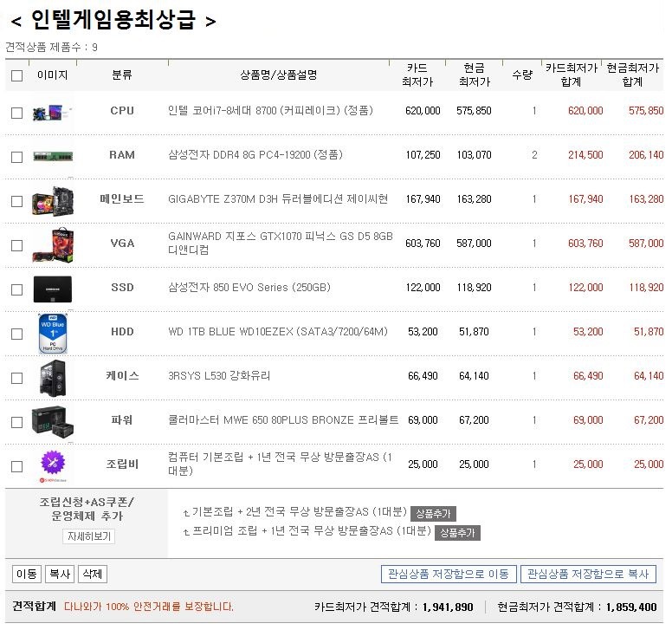Click the 조립신청+AS쿠폰/운영체제 추가 heading
This screenshot has width=672, height=630.
(x=87, y=509)
